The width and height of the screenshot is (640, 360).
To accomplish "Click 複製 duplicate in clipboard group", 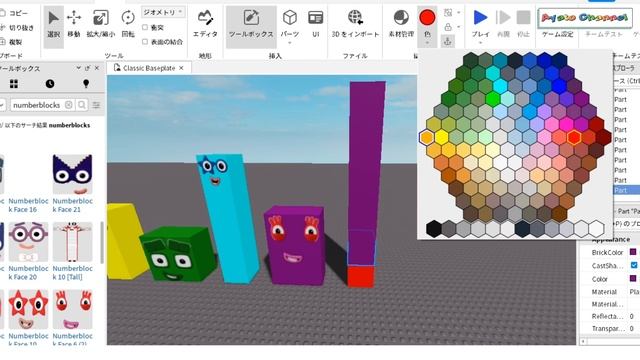I will (11, 42).
